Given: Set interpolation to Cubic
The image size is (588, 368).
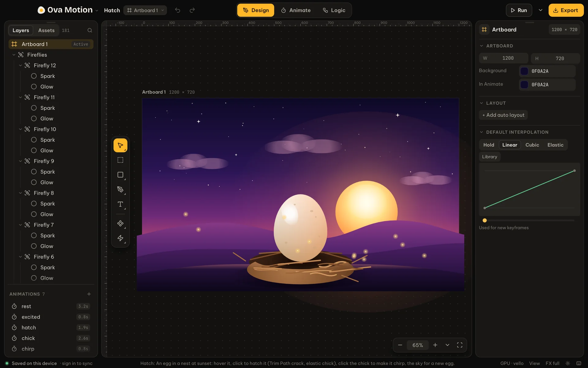Looking at the screenshot, I should 532,145.
